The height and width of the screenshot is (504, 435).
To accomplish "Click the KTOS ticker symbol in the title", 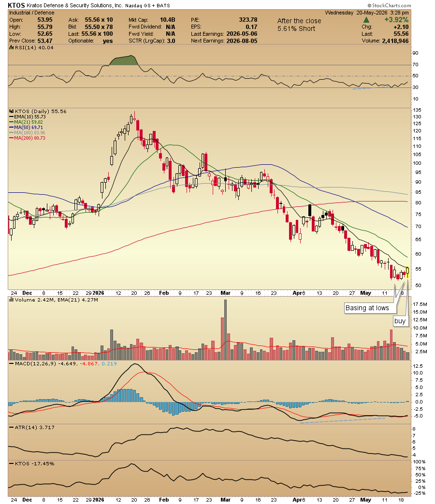I will coord(16,5).
